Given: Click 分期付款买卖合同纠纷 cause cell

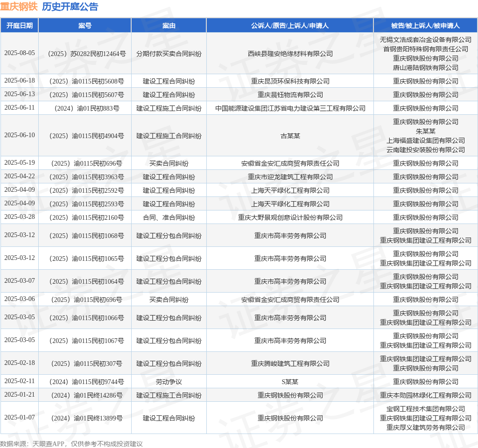Looking at the screenshot, I should point(169,54).
